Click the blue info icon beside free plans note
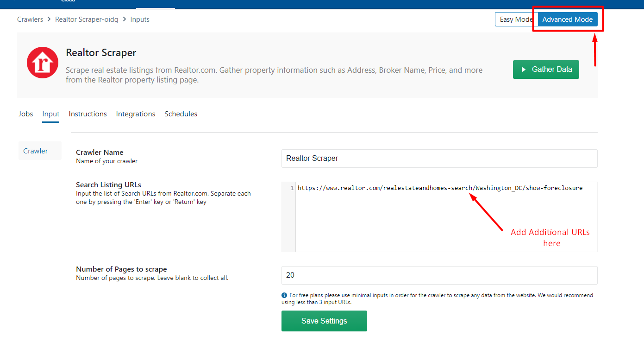This screenshot has height=343, width=644. pos(284,295)
